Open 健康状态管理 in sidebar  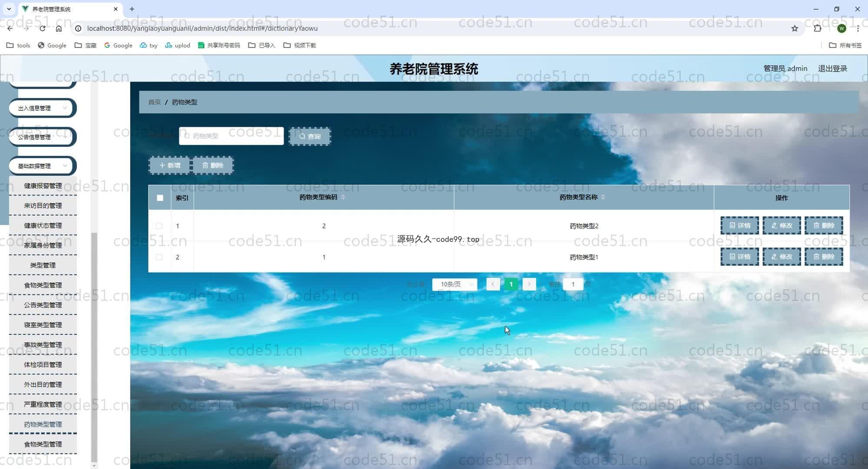[43, 226]
